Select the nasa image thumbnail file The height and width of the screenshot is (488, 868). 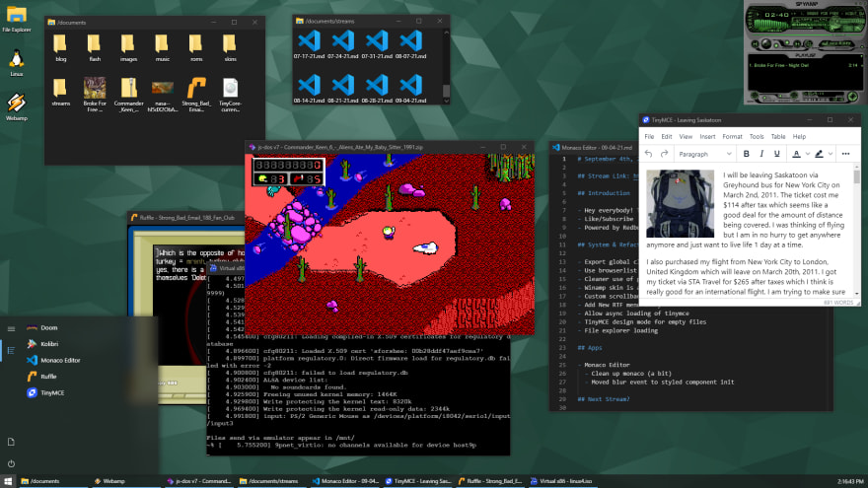(x=162, y=95)
